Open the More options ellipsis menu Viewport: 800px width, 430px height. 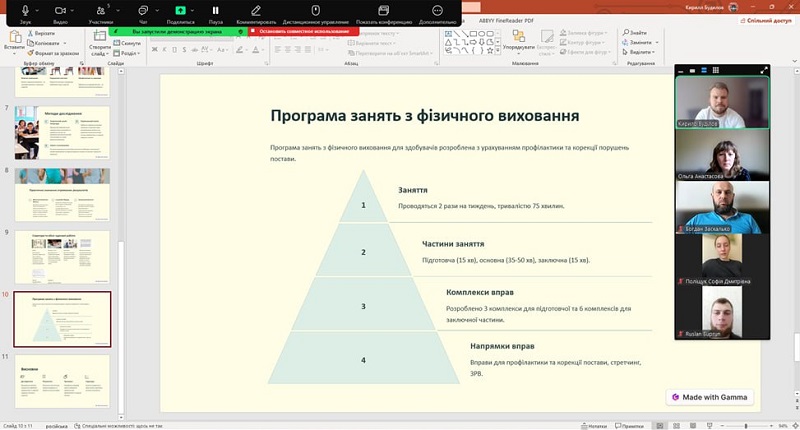click(437, 11)
